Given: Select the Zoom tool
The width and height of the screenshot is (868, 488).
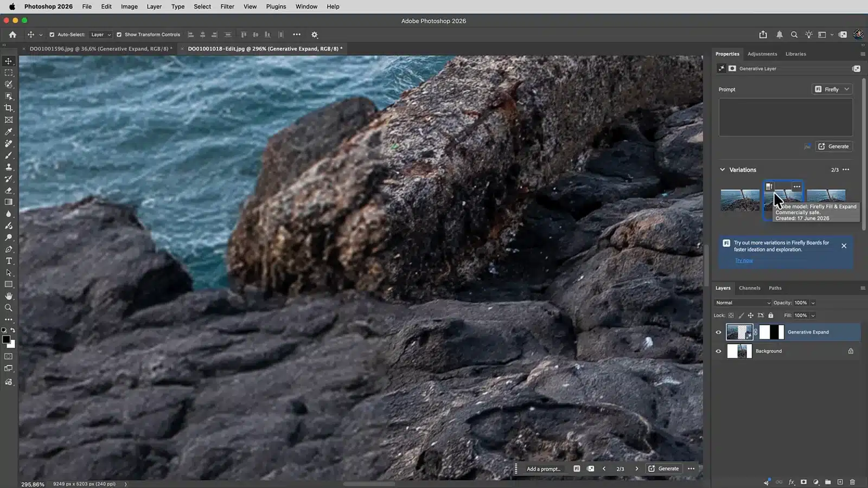Looking at the screenshot, I should point(9,308).
